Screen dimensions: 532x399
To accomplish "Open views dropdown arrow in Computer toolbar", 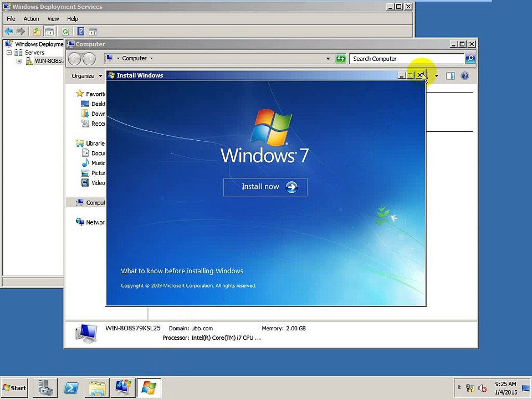I will 437,76.
